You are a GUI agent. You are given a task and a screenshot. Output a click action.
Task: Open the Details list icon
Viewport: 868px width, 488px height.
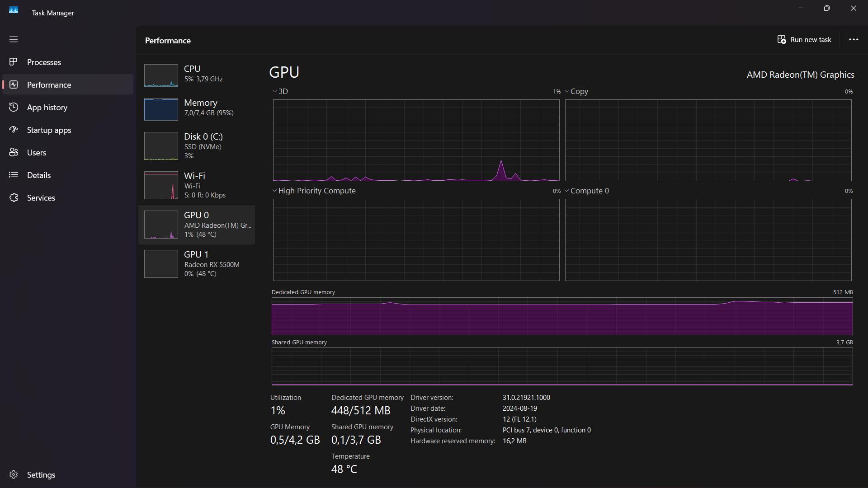tap(14, 175)
